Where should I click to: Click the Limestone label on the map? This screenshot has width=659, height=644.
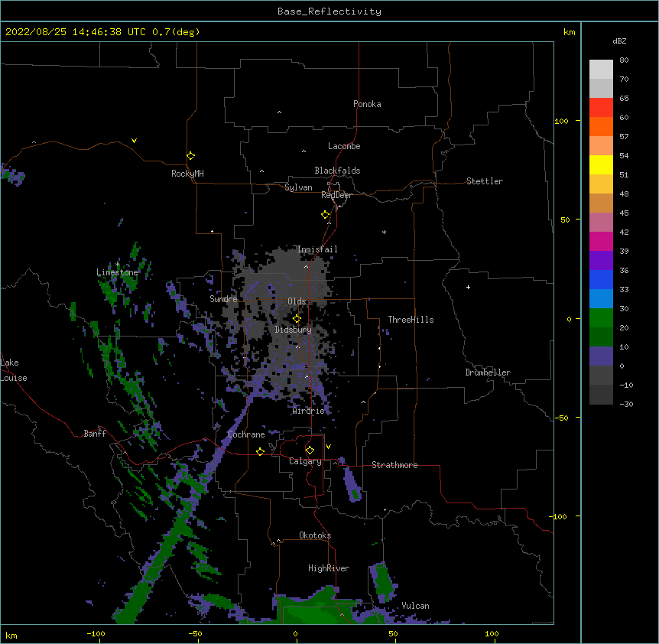[117, 272]
